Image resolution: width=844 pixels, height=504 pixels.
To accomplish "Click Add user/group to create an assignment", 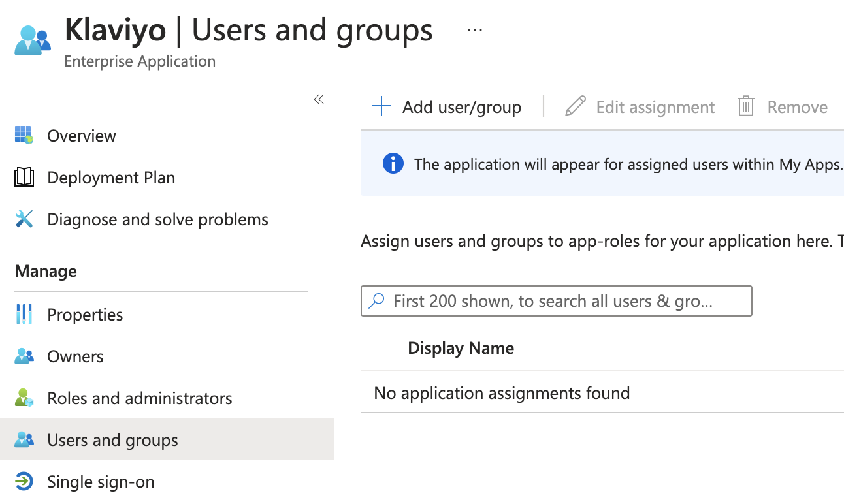I will [x=447, y=106].
